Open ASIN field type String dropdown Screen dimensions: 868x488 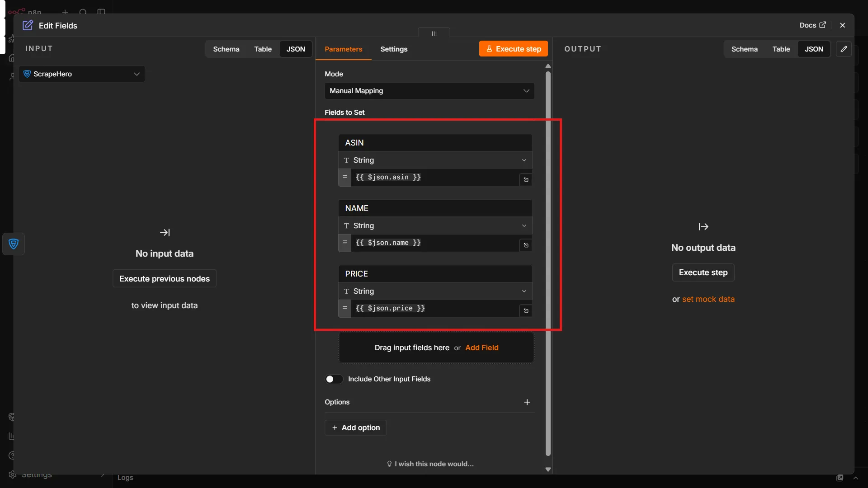pyautogui.click(x=435, y=160)
